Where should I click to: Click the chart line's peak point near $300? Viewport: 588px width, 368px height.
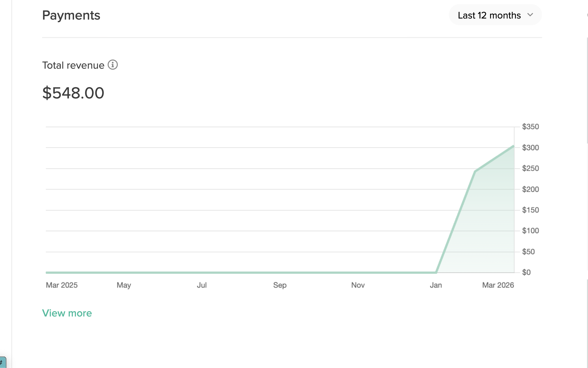(x=513, y=146)
